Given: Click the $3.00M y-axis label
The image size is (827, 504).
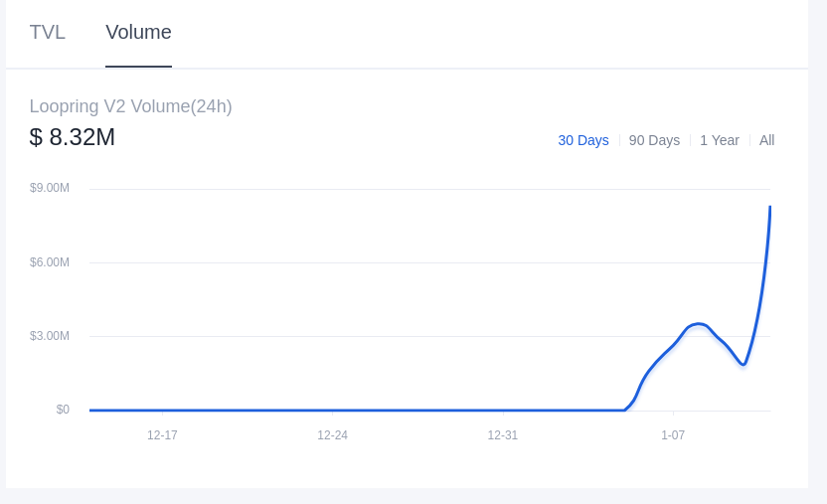Looking at the screenshot, I should [x=50, y=336].
